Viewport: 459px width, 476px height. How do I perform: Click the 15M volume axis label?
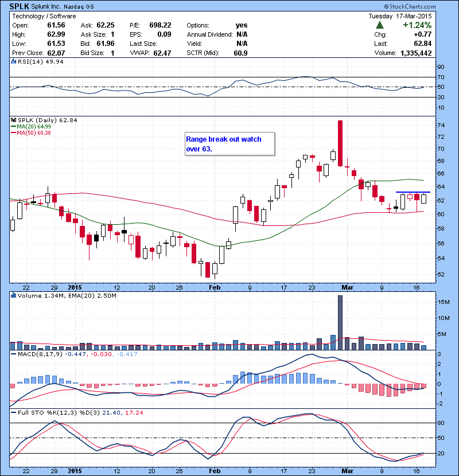point(444,302)
